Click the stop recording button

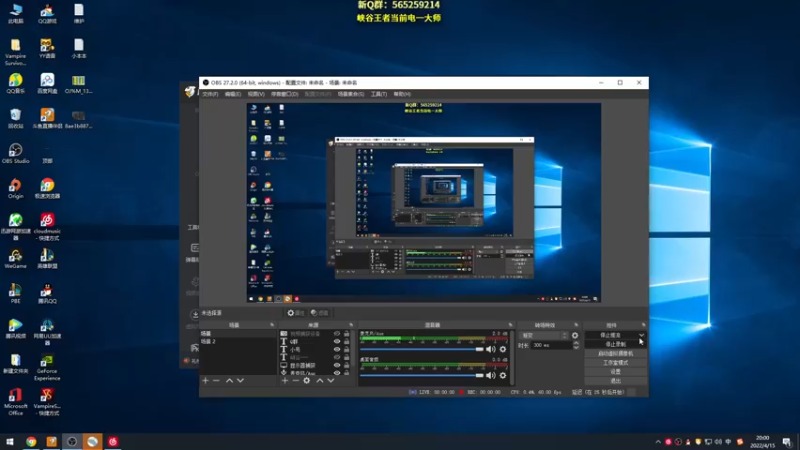click(x=615, y=344)
